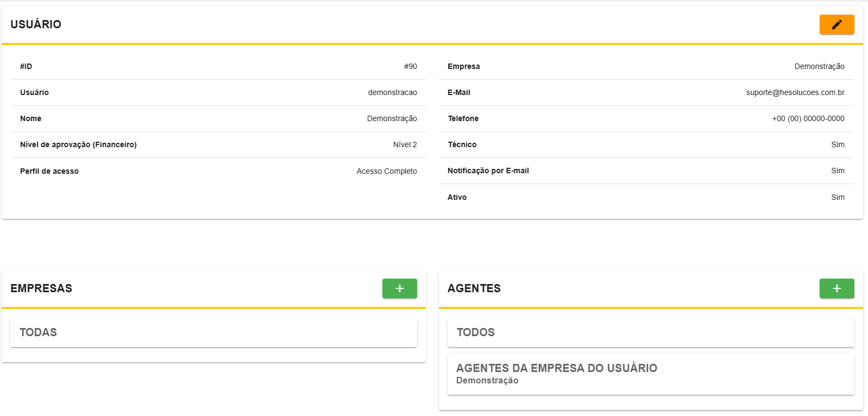Click the Sim value for Notificação por E-mail
Viewport: 868px width, 416px height.
click(x=837, y=171)
